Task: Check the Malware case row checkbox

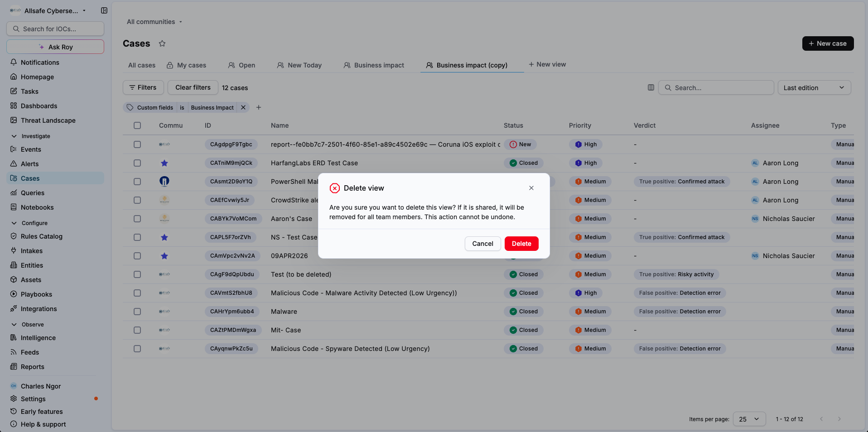Action: [137, 312]
